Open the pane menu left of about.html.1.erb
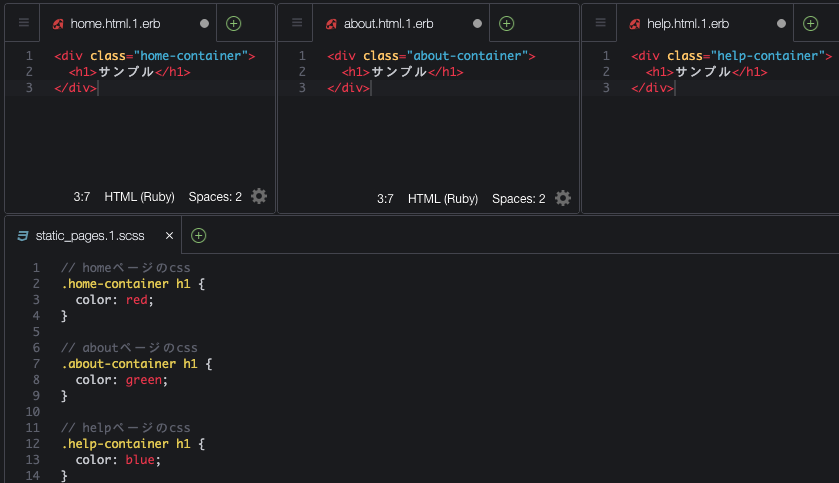The width and height of the screenshot is (839, 483). [x=297, y=23]
